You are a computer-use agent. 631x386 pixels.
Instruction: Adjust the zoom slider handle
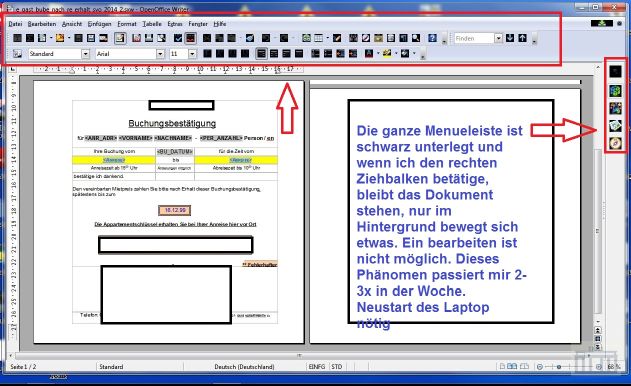pos(559,367)
